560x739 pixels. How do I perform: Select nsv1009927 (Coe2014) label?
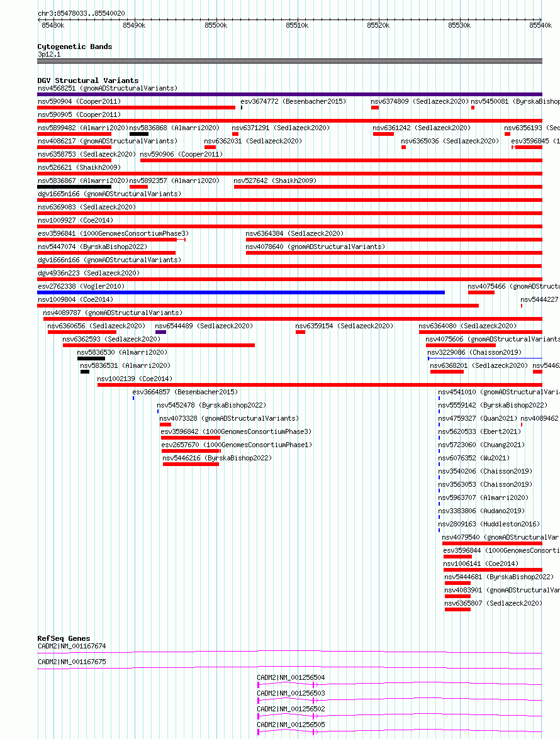(76, 220)
